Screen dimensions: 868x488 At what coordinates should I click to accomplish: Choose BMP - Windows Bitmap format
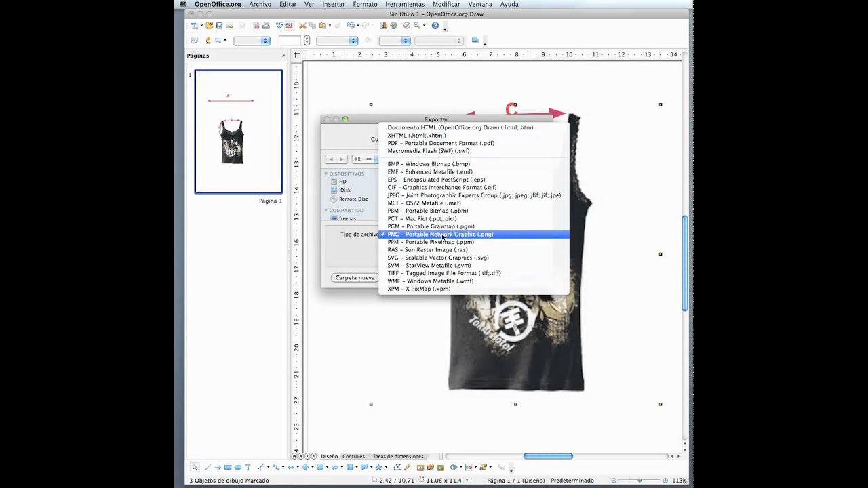click(474, 164)
